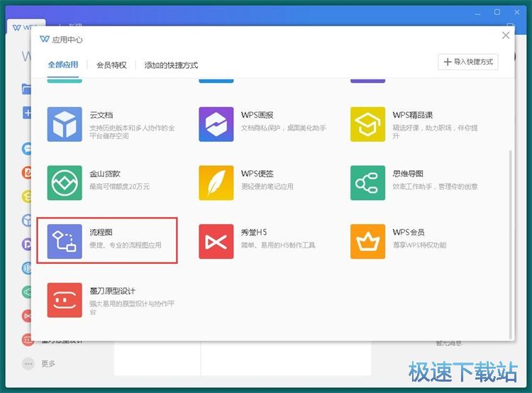The width and height of the screenshot is (532, 393).
Task: Click the WPS画报 title text
Action: tap(257, 115)
